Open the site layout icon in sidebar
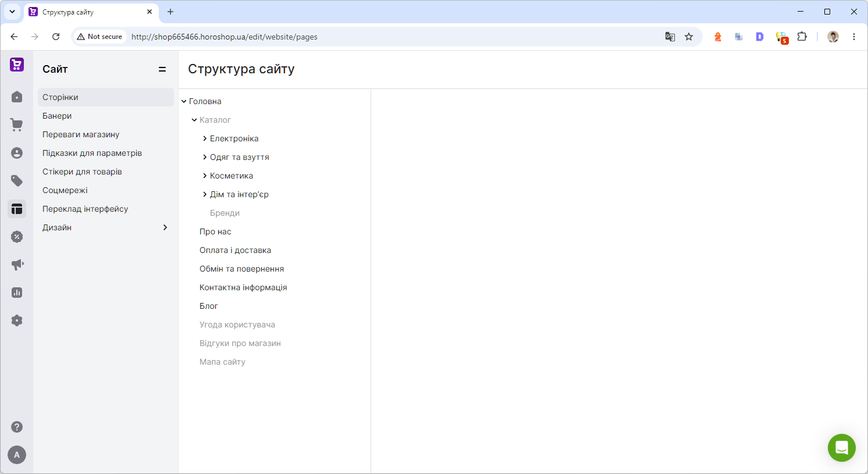868x474 pixels. (x=17, y=209)
